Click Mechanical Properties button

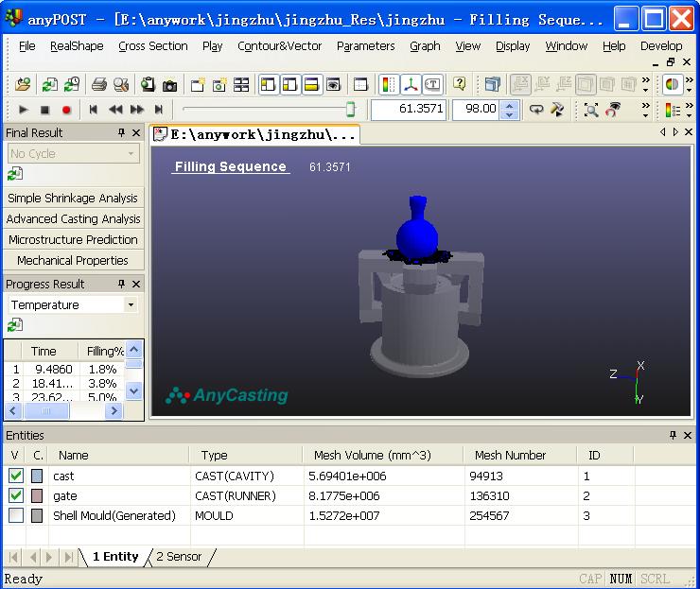click(x=73, y=260)
